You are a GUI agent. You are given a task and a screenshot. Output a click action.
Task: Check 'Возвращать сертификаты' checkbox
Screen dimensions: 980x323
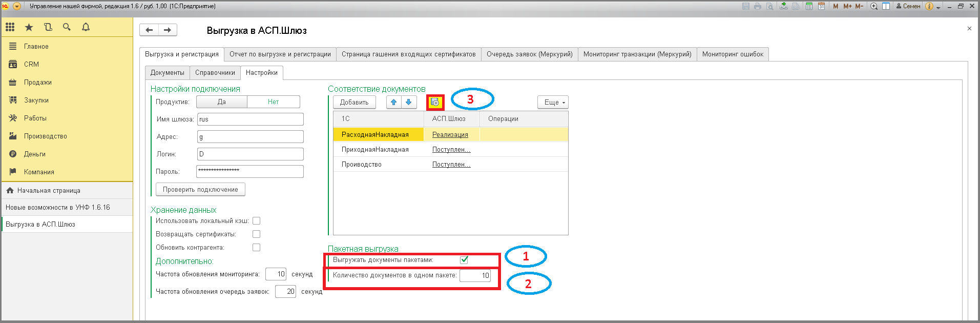pos(257,234)
